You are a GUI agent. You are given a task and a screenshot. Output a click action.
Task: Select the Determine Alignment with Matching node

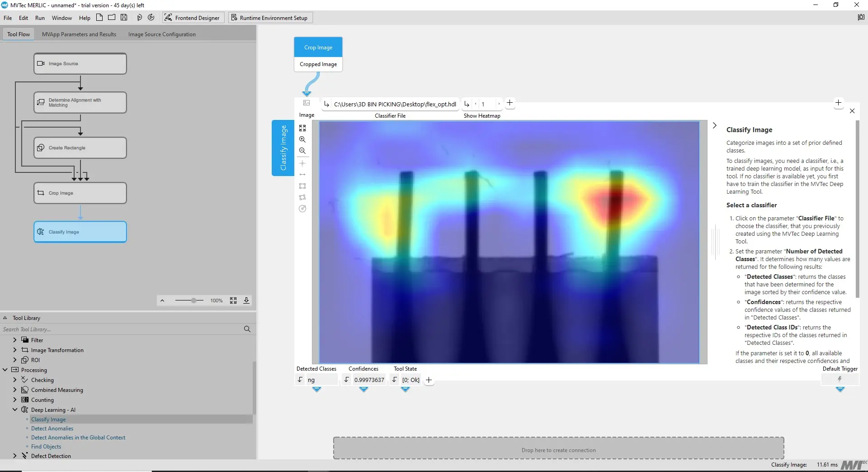point(80,103)
